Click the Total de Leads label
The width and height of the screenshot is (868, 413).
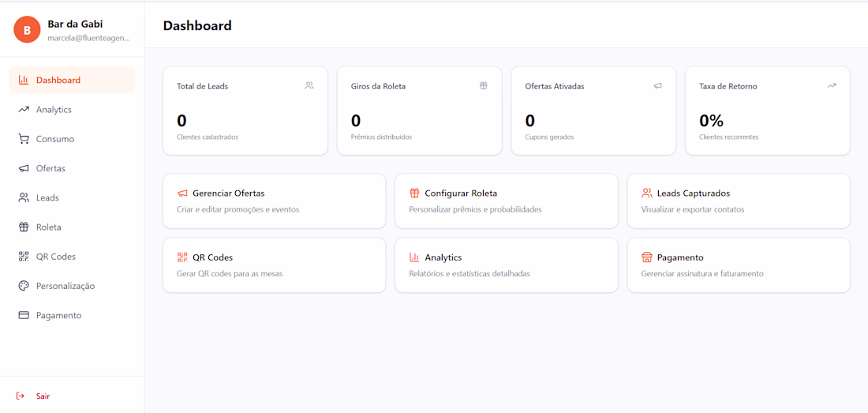click(x=203, y=86)
